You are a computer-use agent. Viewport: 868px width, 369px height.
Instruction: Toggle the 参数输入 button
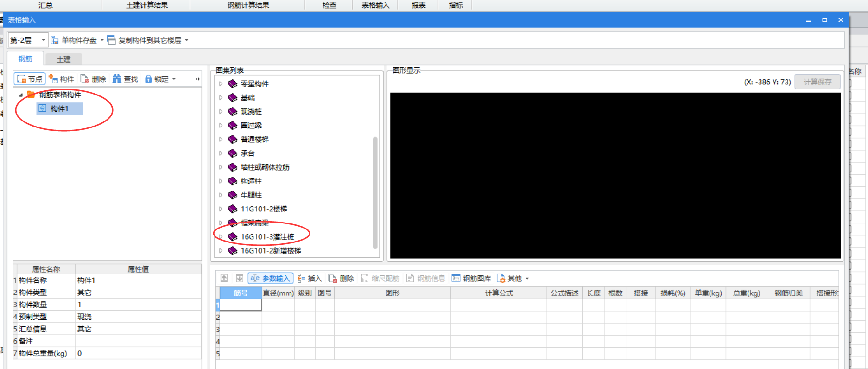click(x=271, y=278)
